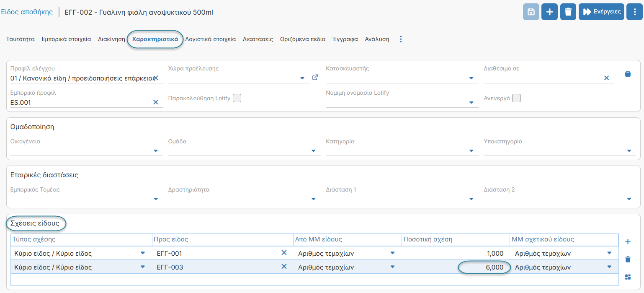This screenshot has height=293, width=644.
Task: Click the database icon beside Διαθέσιμο σε
Action: tap(628, 74)
